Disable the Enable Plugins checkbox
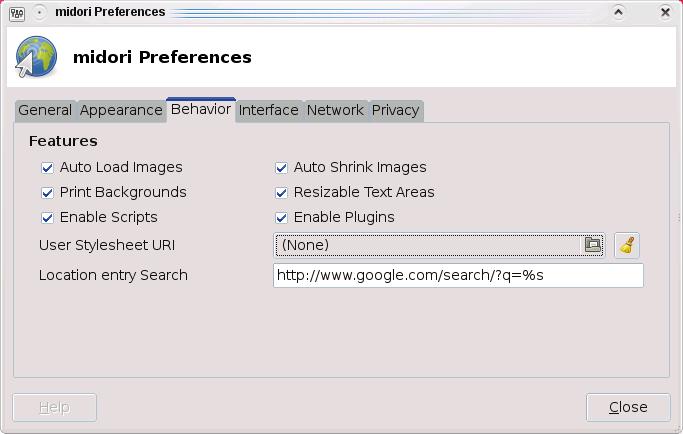 pos(281,218)
